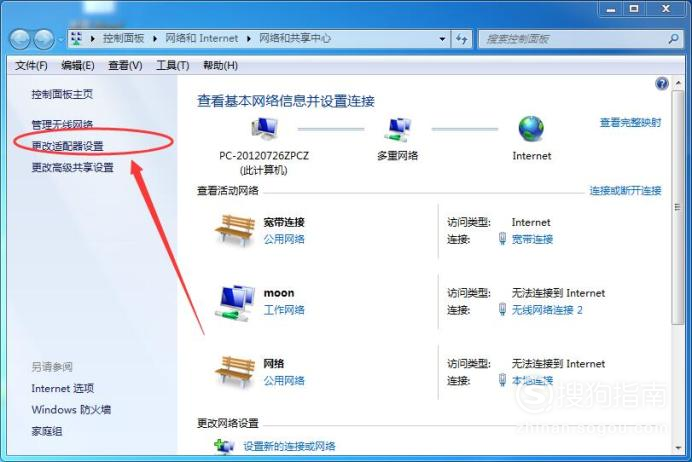Open the 文件(F) menu
692x462 pixels.
click(x=31, y=66)
